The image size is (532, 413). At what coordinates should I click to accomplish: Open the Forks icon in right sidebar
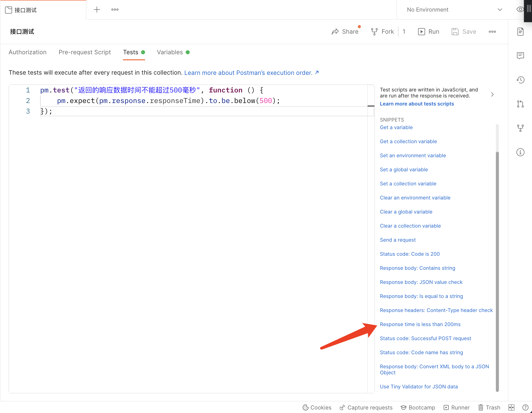click(x=520, y=128)
